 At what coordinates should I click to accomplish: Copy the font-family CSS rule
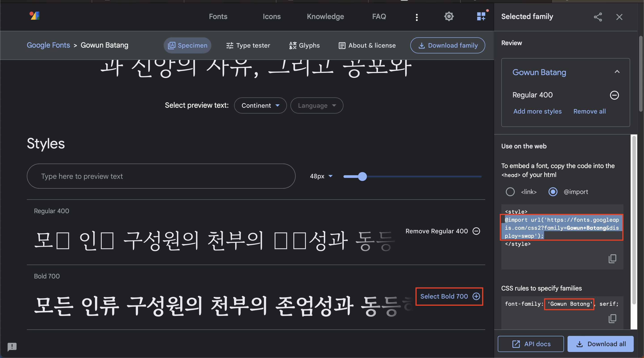point(612,318)
